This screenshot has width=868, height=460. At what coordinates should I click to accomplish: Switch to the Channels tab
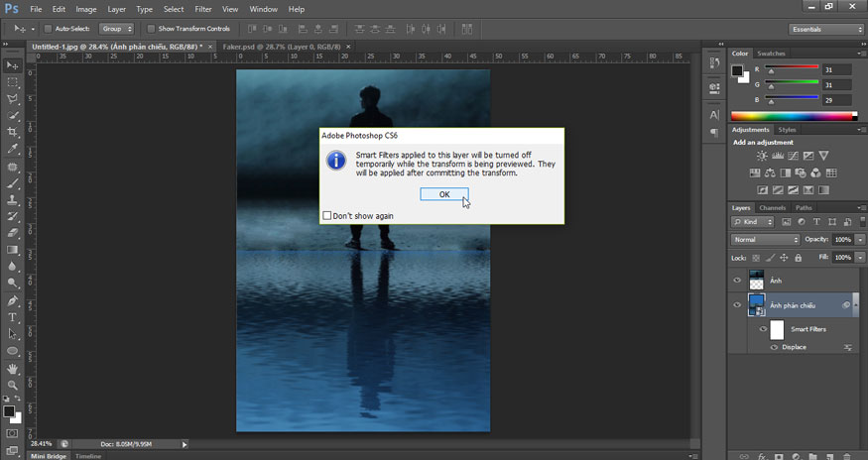click(x=772, y=208)
